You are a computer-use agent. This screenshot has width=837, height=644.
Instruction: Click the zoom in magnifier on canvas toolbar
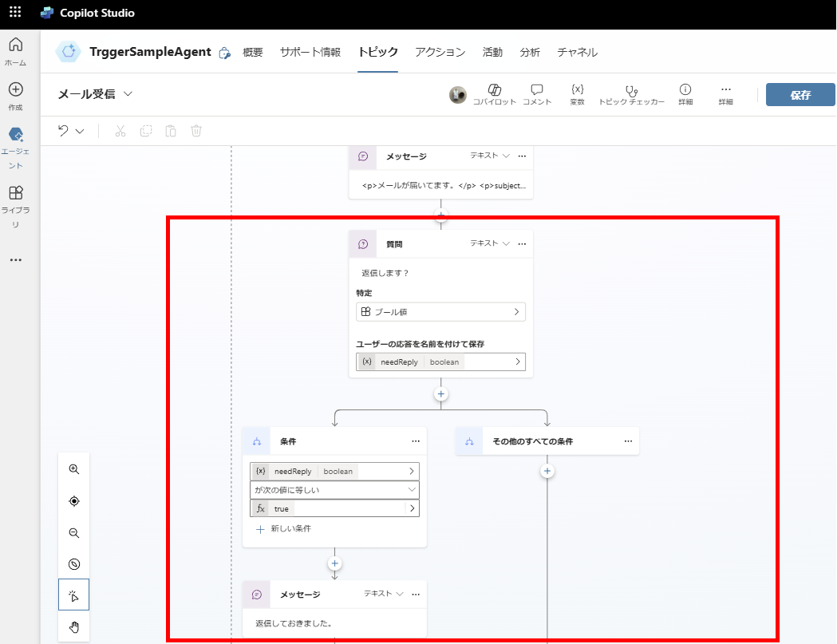pos(73,469)
